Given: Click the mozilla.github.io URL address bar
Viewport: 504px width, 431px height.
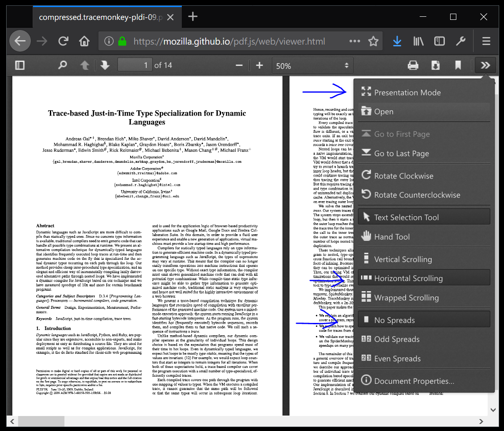Looking at the screenshot, I should [229, 41].
